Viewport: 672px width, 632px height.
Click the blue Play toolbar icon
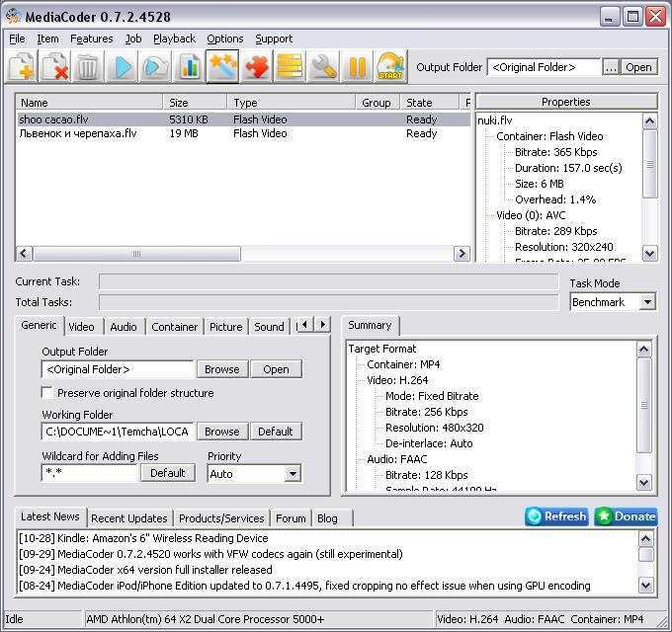(123, 66)
